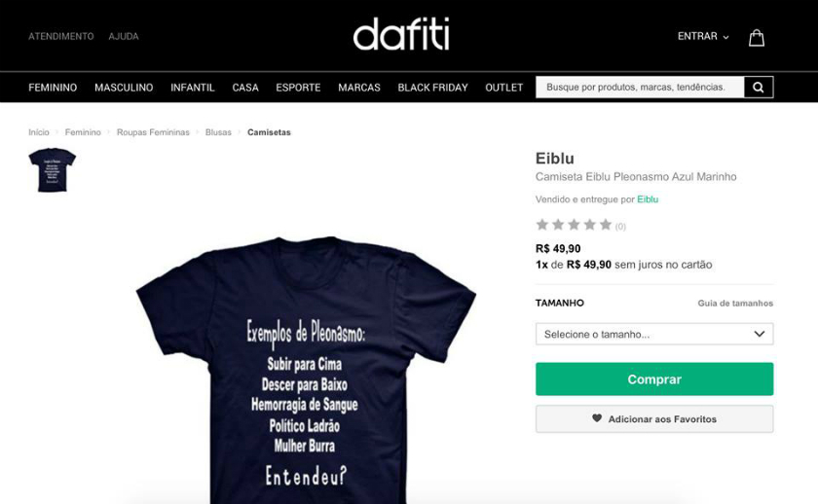818x504 pixels.
Task: Expand the ENTRAR account dropdown
Action: pos(703,36)
